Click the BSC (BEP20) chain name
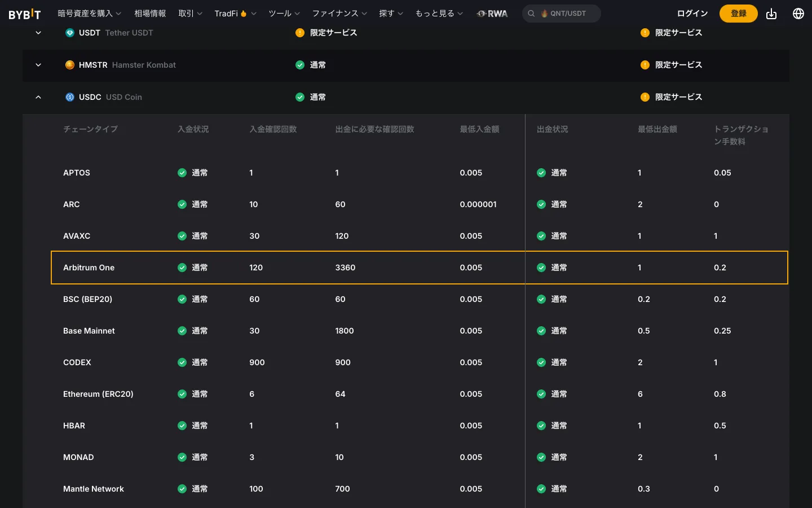This screenshot has height=508, width=812. point(87,299)
